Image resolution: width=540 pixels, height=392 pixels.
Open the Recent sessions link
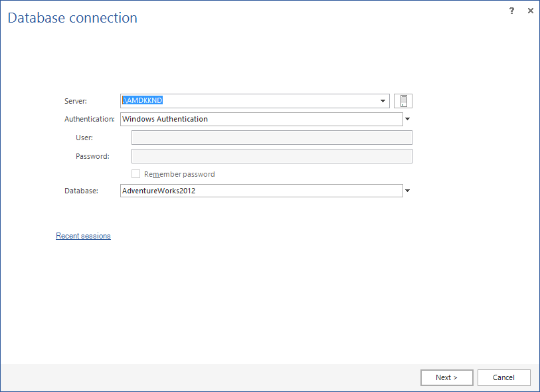click(83, 235)
